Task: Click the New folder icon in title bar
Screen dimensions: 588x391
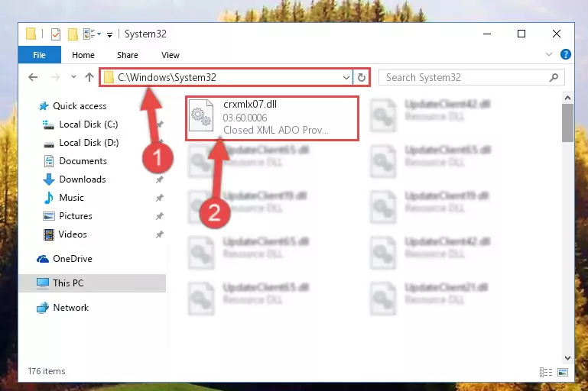Action: [x=73, y=34]
